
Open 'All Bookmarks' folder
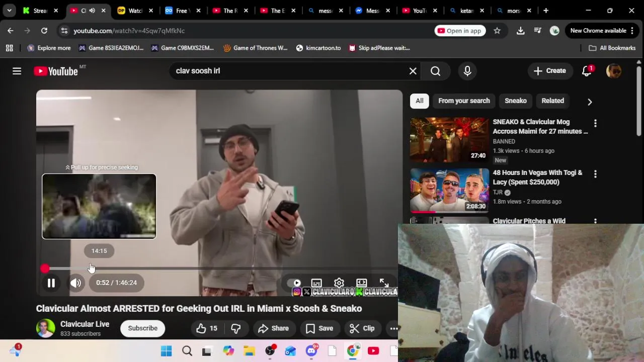pos(612,48)
